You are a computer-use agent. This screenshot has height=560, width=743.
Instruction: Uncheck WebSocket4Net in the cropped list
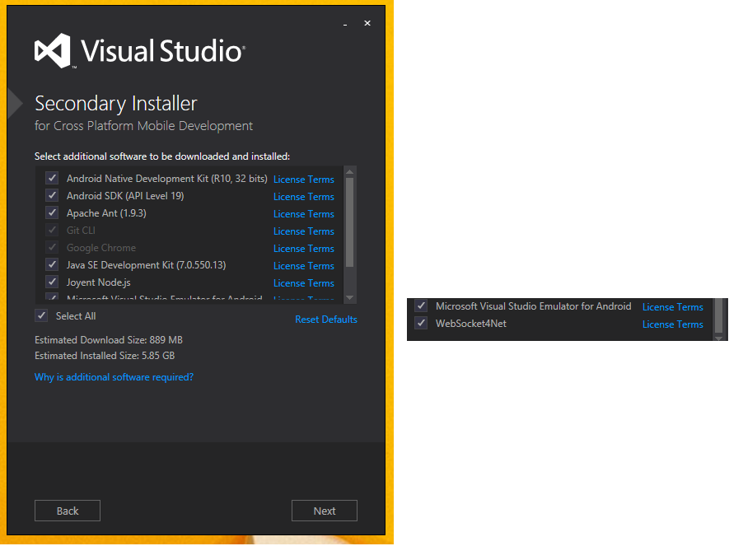tap(421, 323)
